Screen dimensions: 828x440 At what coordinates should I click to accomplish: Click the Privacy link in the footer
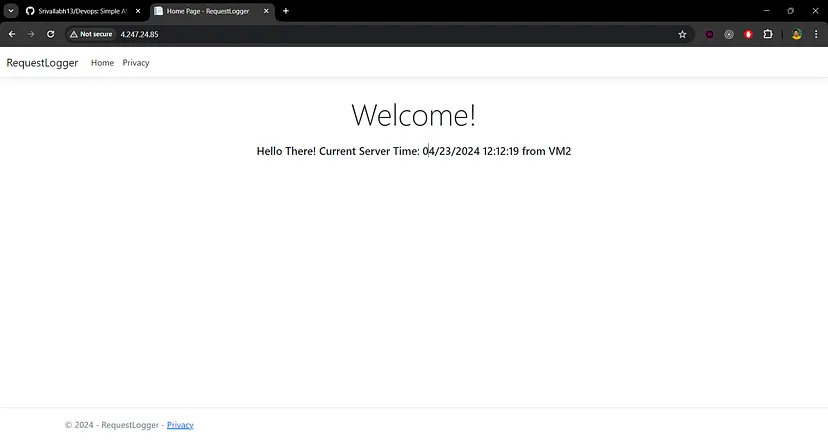(180, 425)
